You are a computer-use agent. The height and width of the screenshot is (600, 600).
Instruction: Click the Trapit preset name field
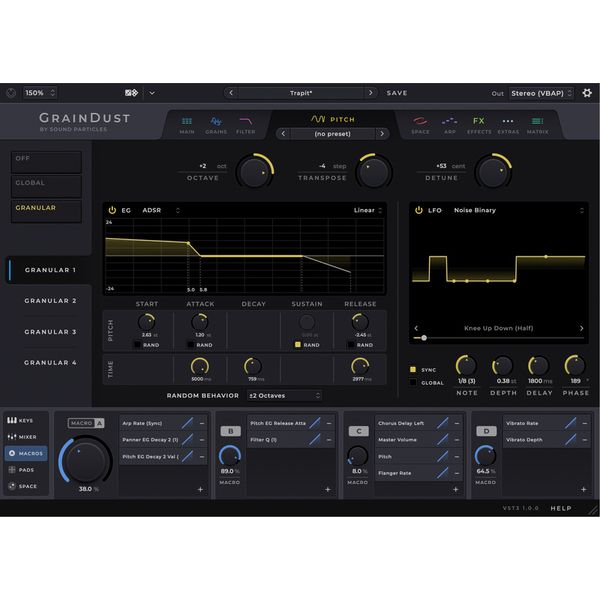301,93
